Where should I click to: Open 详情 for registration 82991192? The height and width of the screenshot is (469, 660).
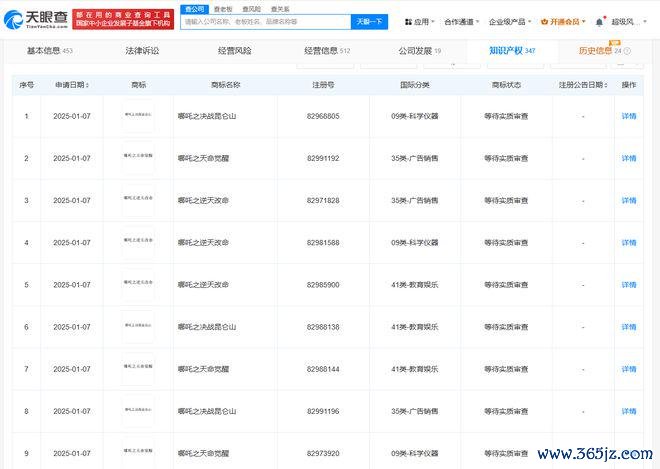pos(629,158)
